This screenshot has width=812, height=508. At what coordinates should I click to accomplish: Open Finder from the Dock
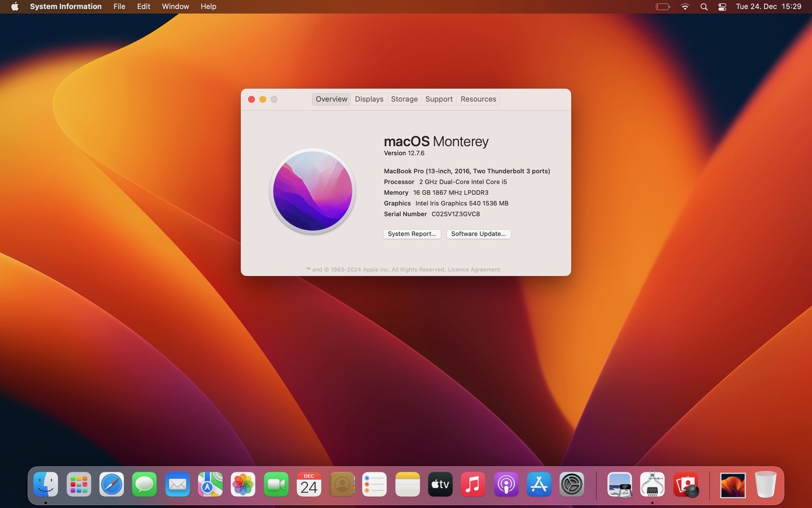(46, 485)
